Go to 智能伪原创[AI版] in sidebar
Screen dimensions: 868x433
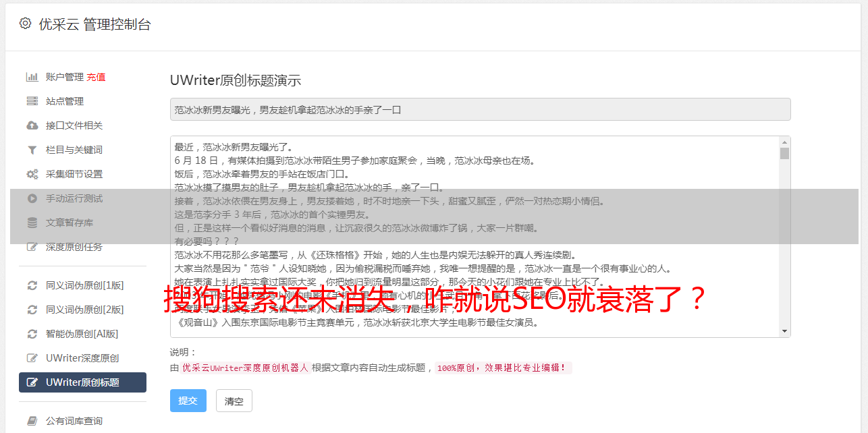(82, 334)
